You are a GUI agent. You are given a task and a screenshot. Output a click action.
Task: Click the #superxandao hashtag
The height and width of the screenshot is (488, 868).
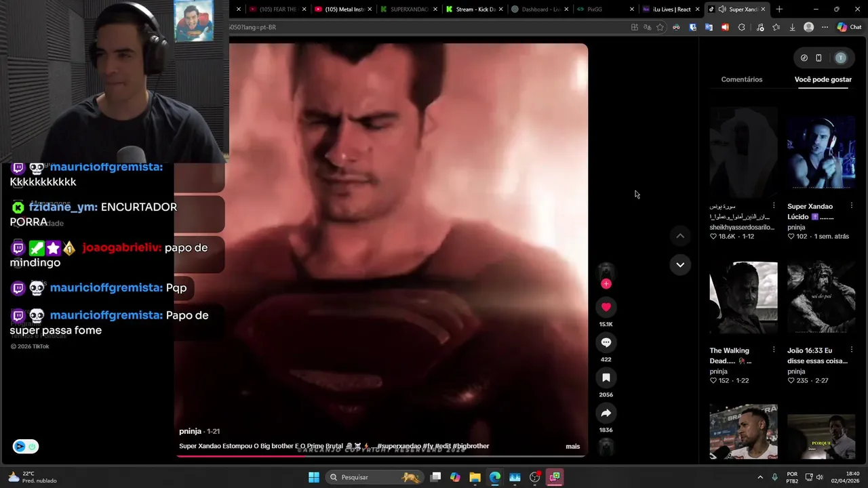(399, 447)
